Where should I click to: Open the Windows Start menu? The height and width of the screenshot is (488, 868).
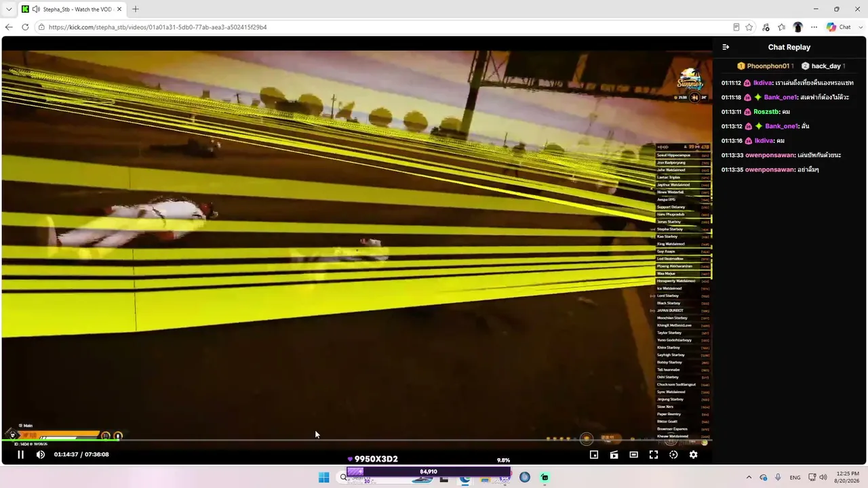tap(323, 477)
